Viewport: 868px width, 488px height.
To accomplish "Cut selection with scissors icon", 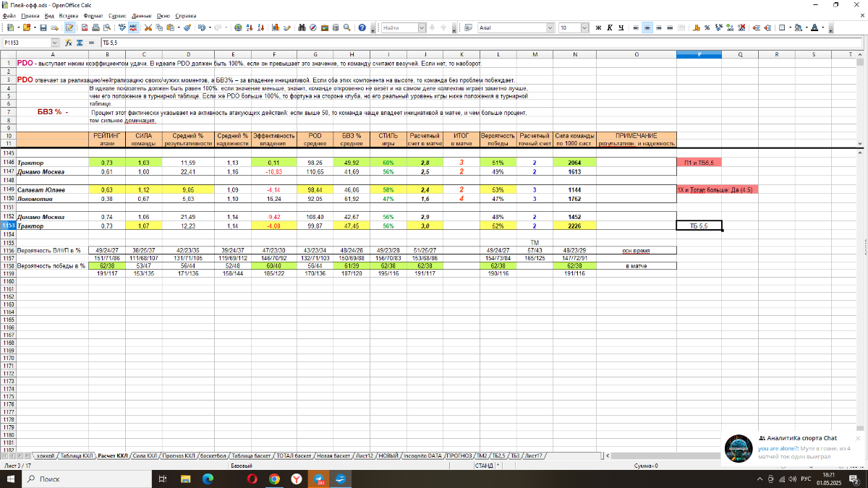I will click(x=148, y=27).
